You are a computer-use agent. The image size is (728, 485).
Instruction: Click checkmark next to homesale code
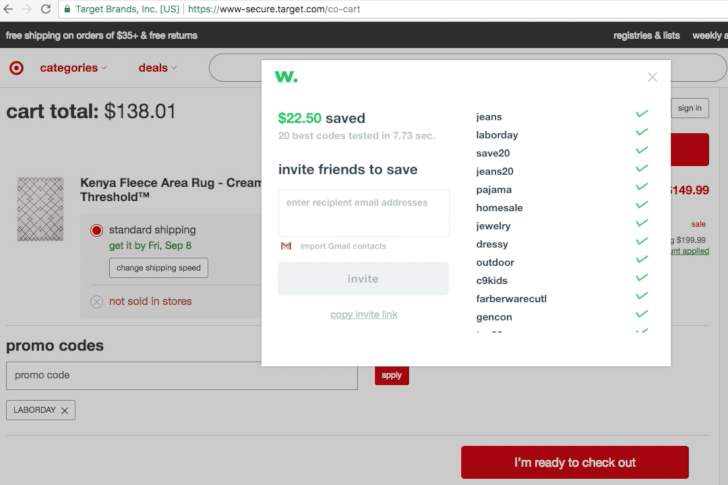(x=642, y=205)
